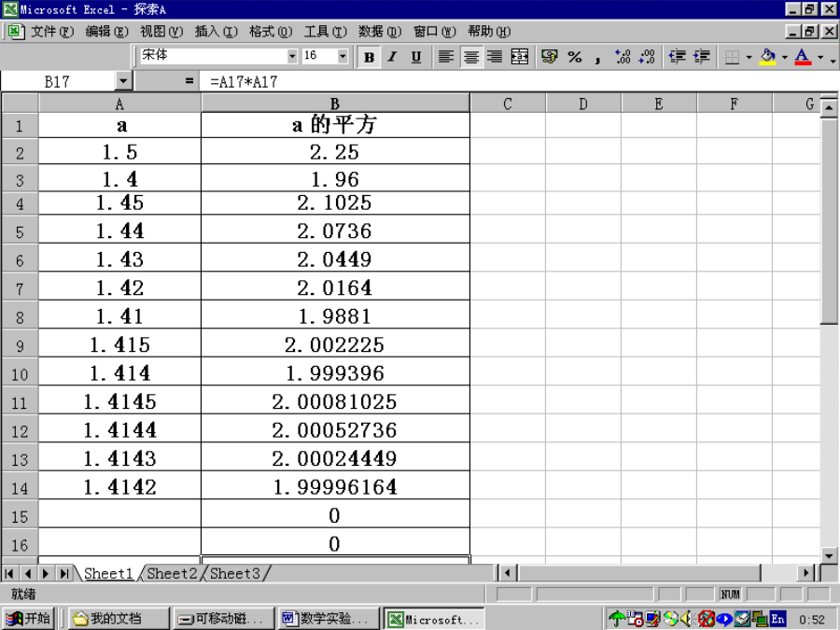Viewport: 840px width, 630px height.
Task: Open 插入 menu
Action: (216, 32)
